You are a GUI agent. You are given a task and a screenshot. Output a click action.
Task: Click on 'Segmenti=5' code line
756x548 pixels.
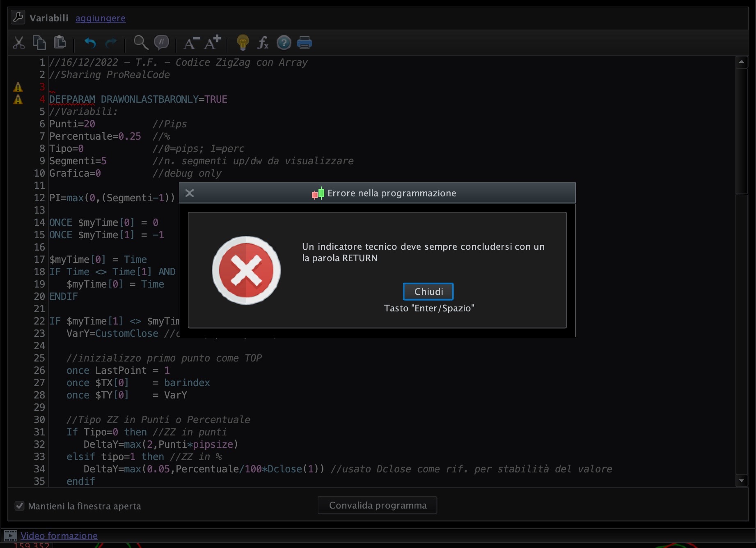point(78,161)
